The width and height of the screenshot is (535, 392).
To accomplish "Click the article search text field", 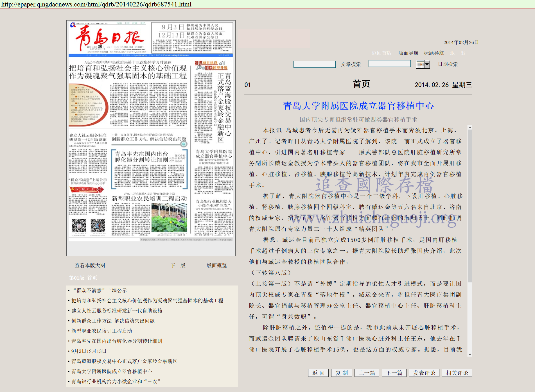I will click(314, 64).
